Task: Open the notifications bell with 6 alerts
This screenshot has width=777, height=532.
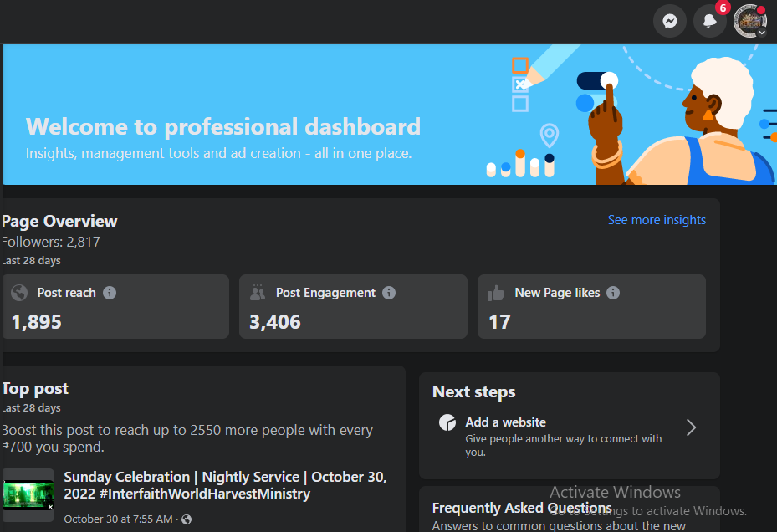Action: coord(709,21)
